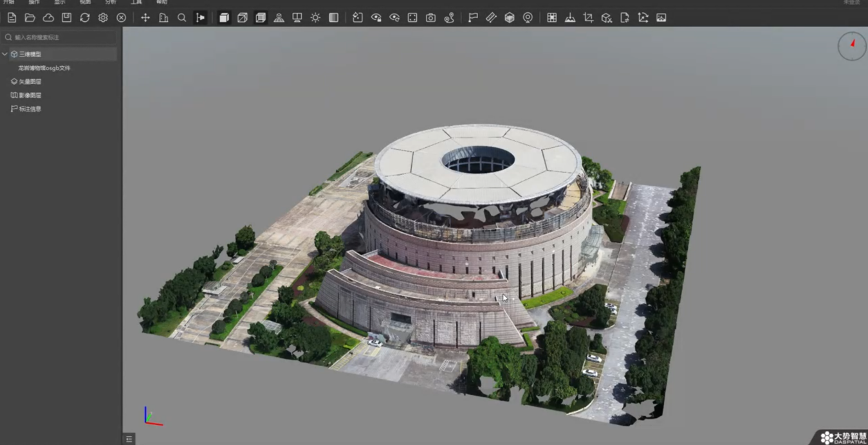868x445 pixels.
Task: Click the ruler measurement tool icon
Action: [x=491, y=18]
